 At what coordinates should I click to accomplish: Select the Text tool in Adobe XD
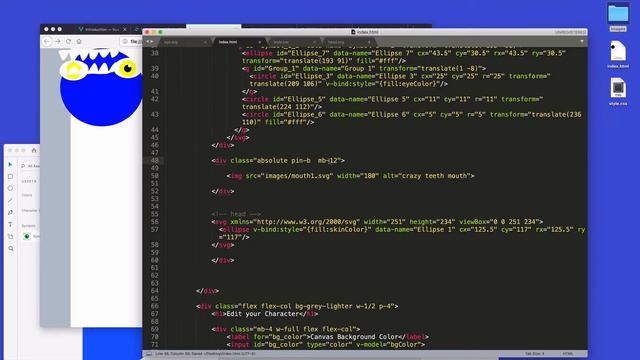(x=11, y=224)
